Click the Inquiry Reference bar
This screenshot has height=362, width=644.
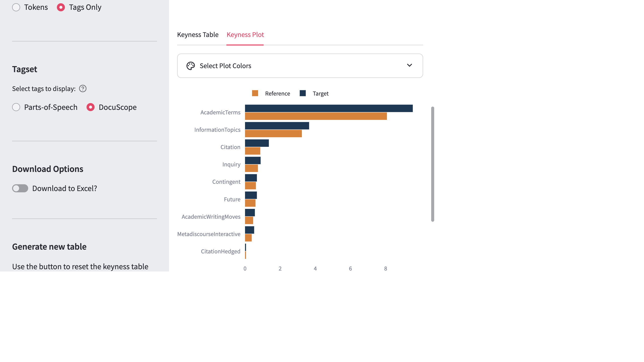pyautogui.click(x=252, y=168)
